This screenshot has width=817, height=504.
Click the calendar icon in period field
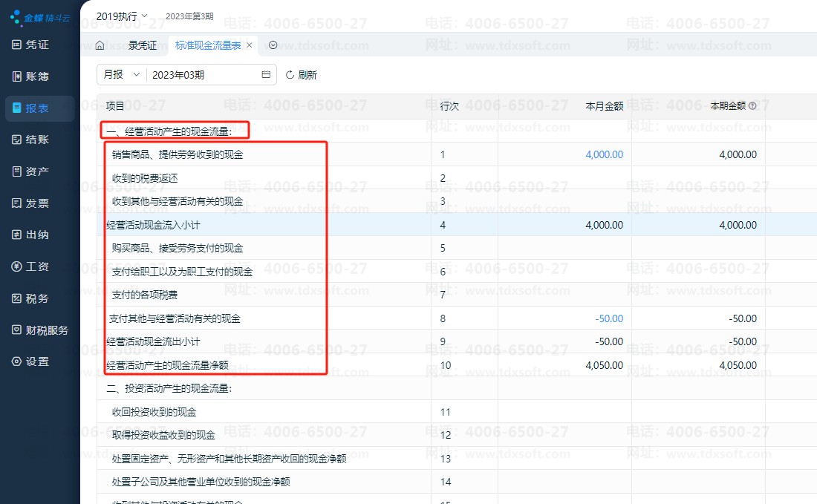pyautogui.click(x=266, y=75)
